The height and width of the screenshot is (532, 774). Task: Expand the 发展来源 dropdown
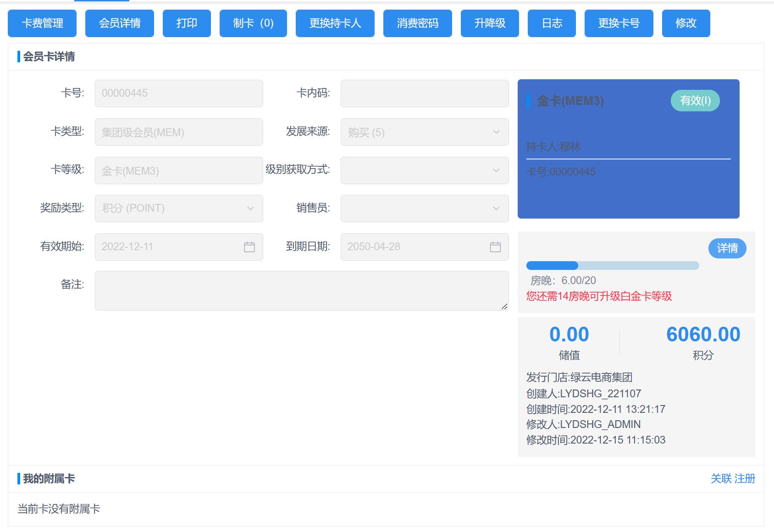tap(424, 132)
